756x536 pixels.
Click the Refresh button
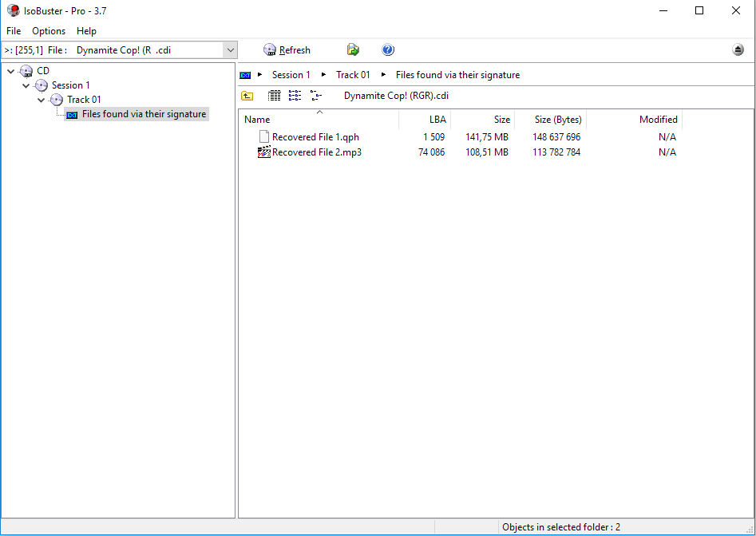pyautogui.click(x=287, y=50)
